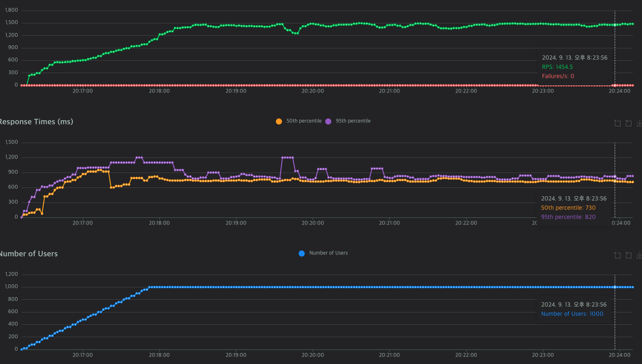Click the 95th percentile: 820 tooltip text
The height and width of the screenshot is (364, 642).
tap(568, 217)
